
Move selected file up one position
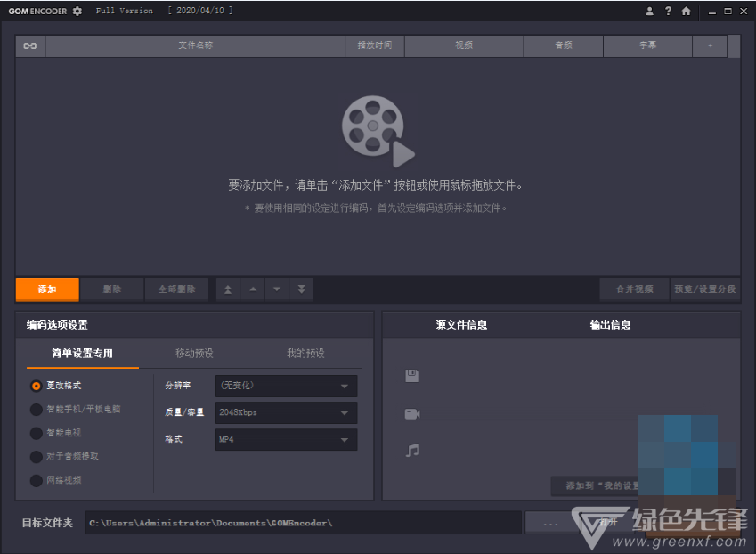(253, 289)
